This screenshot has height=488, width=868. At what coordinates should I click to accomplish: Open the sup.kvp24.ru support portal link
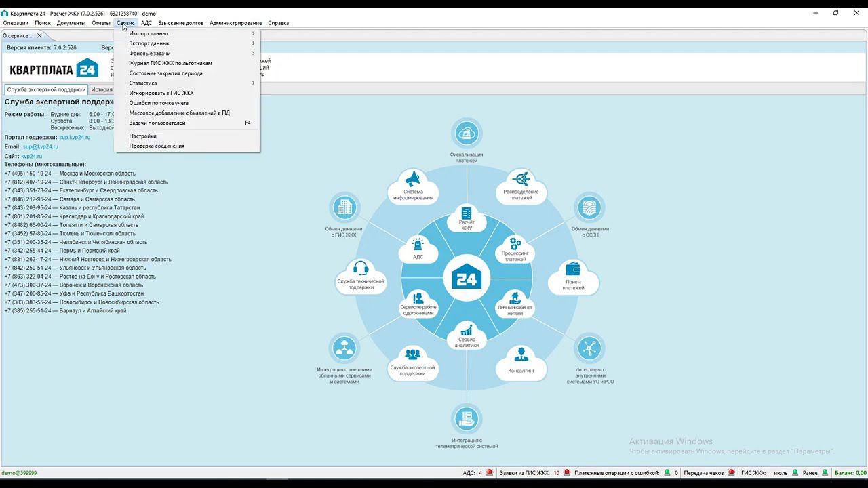[75, 137]
